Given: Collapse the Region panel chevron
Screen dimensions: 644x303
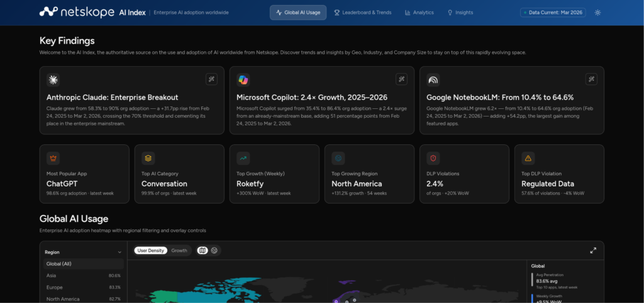Looking at the screenshot, I should (119, 253).
